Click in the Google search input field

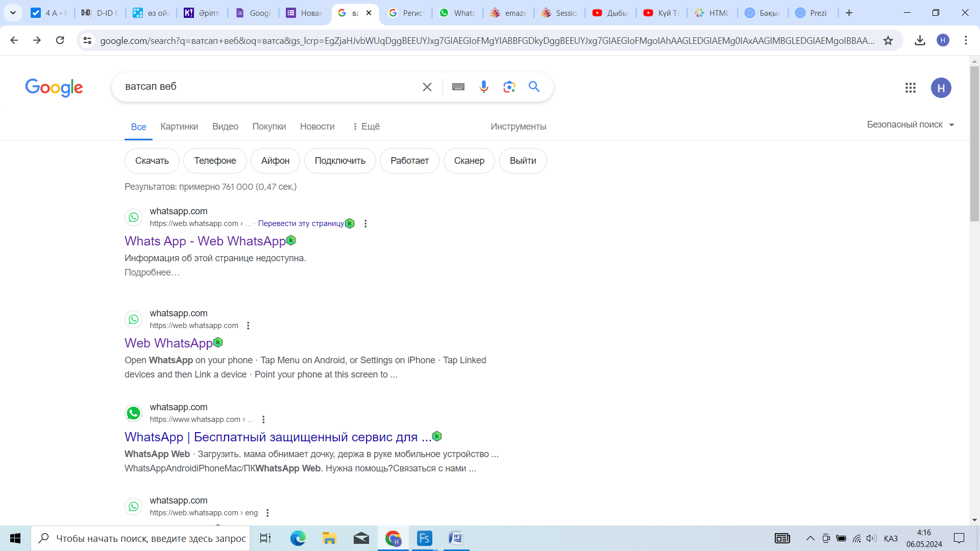coord(265,87)
